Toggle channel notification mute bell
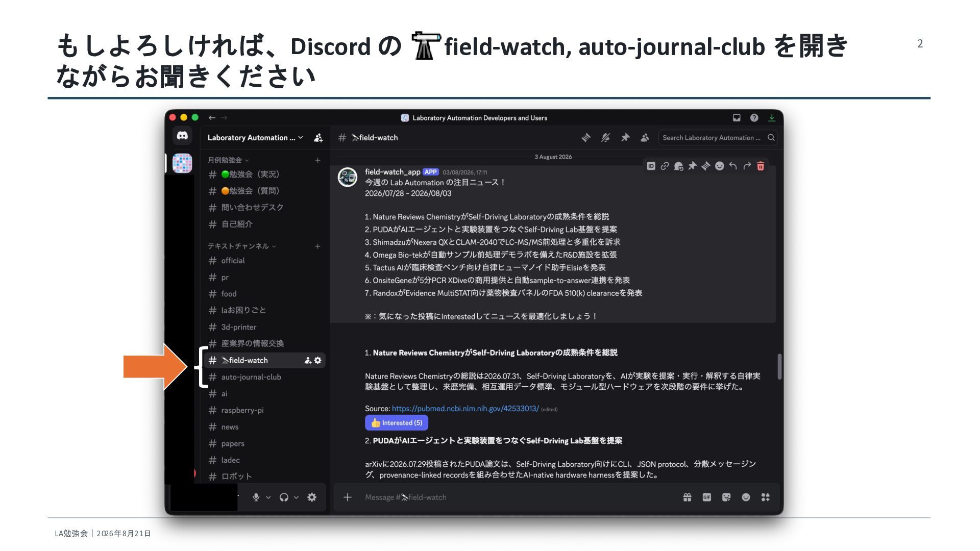This screenshot has width=980, height=551. pos(605,138)
